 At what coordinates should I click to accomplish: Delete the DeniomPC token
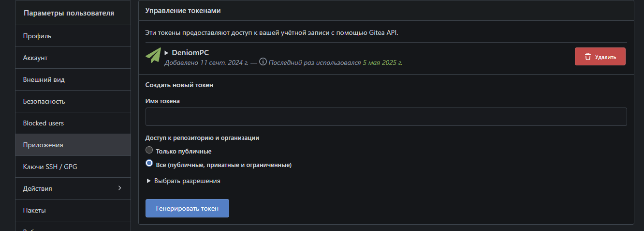pos(600,57)
